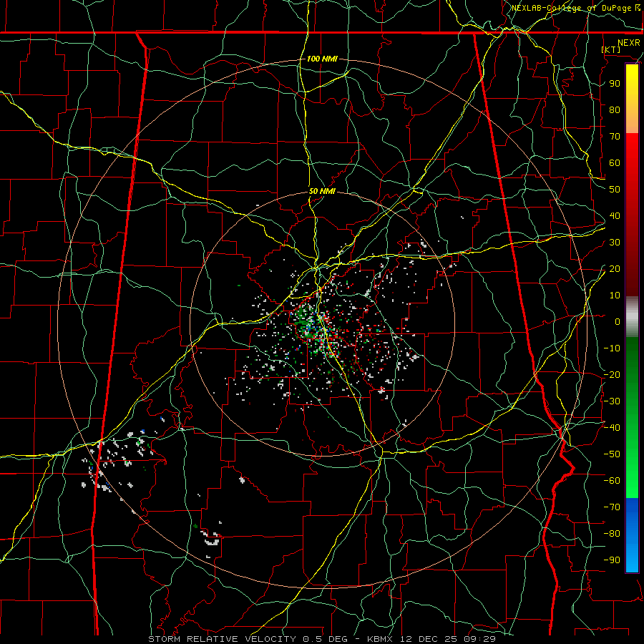Screen dimensions: 644x644
Task: Click the -60 knot scale label
Action: tap(612, 481)
